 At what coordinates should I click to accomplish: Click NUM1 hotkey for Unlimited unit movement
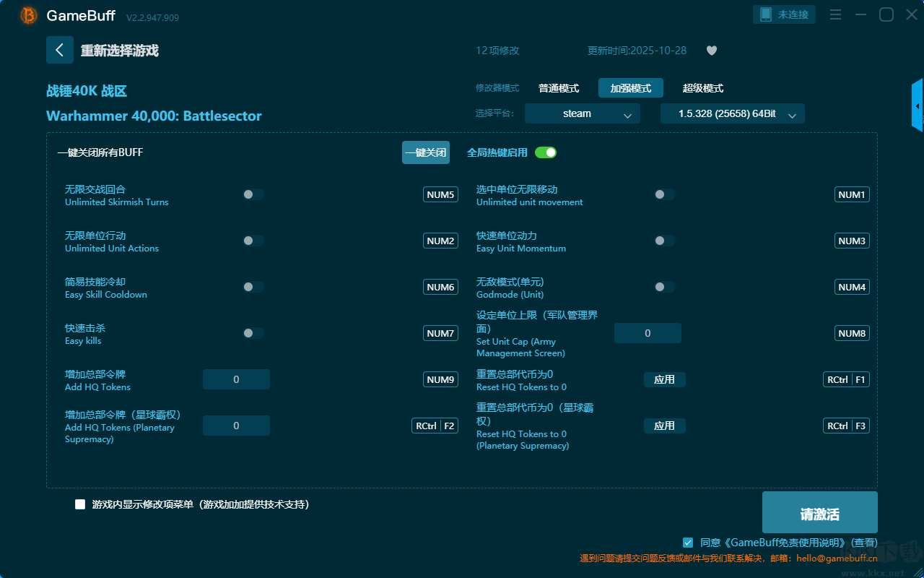pos(852,194)
